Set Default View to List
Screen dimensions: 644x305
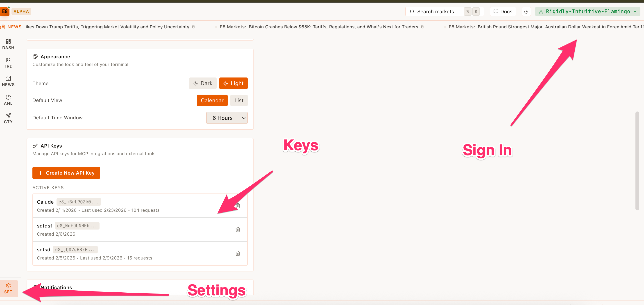[x=239, y=100]
